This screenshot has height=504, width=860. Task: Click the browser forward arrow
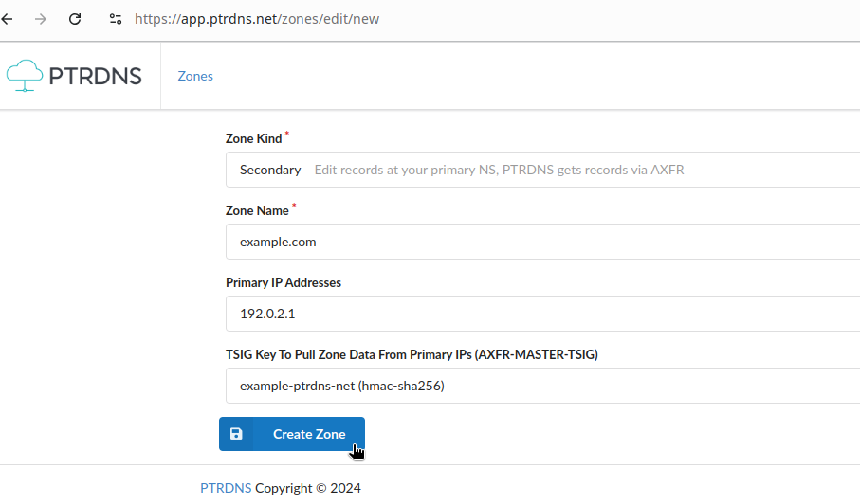click(x=41, y=19)
